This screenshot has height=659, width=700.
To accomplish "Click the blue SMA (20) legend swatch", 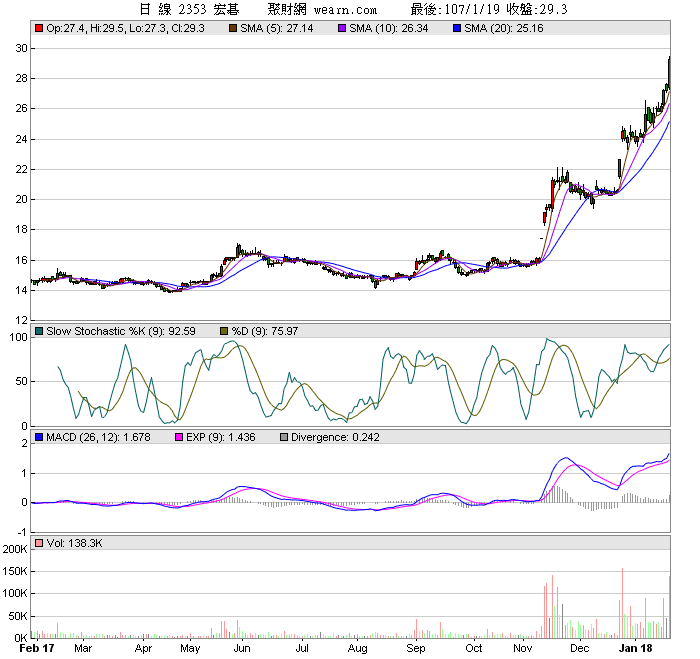I will [x=457, y=28].
